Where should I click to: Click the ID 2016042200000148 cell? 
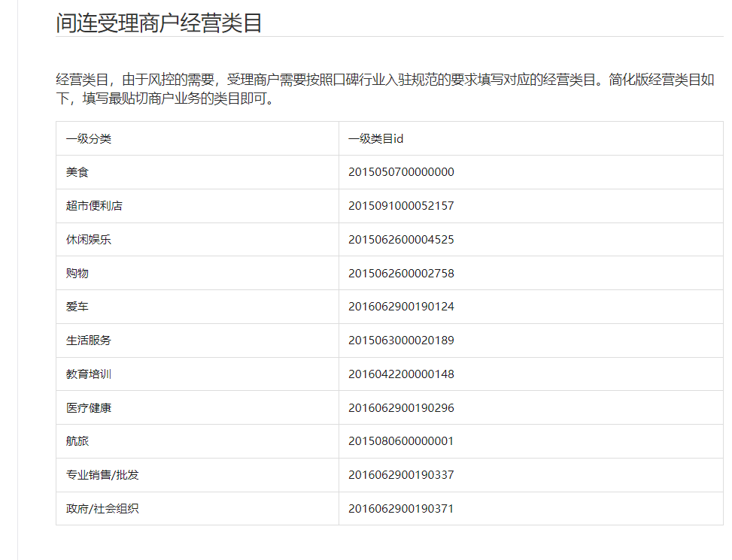(401, 374)
